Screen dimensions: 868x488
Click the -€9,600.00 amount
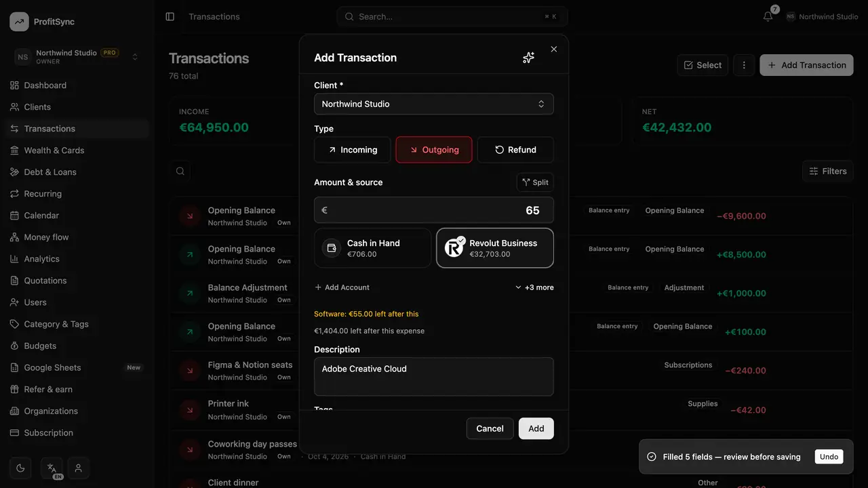[x=741, y=216]
